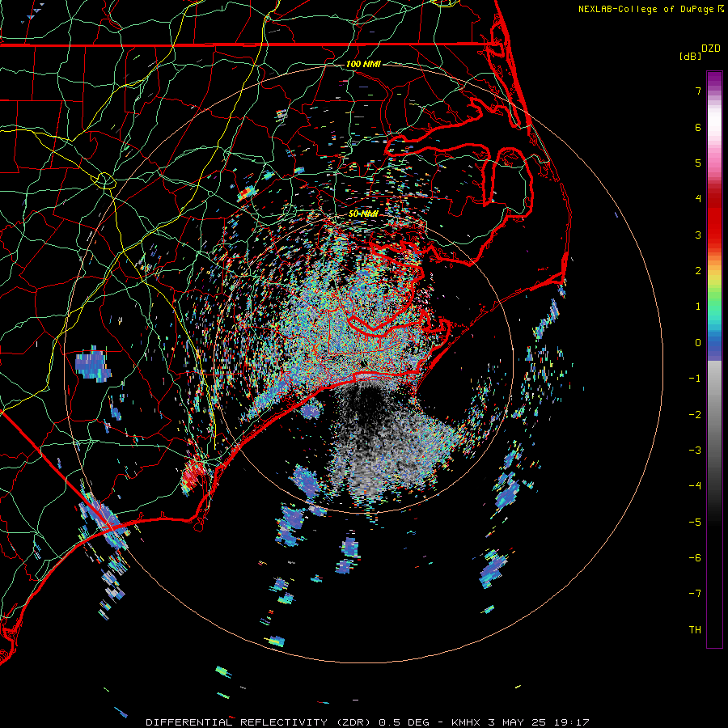The width and height of the screenshot is (728, 728).
Task: Click the -2 dB value on scale
Action: coord(695,415)
